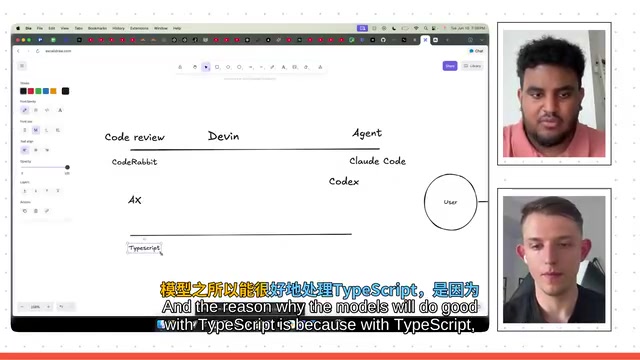This screenshot has width=640, height=360.
Task: Select the Diamond shape tool
Action: point(228,67)
